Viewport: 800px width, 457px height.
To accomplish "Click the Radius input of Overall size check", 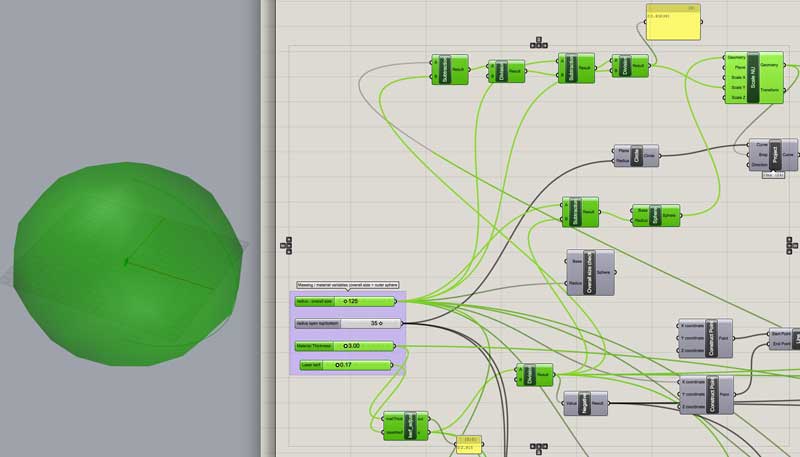I will pos(576,283).
